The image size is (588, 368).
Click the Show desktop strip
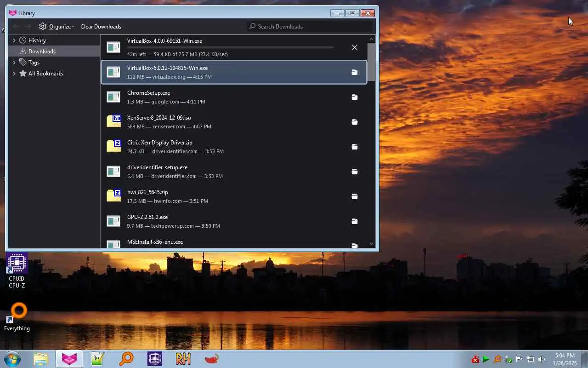pyautogui.click(x=584, y=359)
